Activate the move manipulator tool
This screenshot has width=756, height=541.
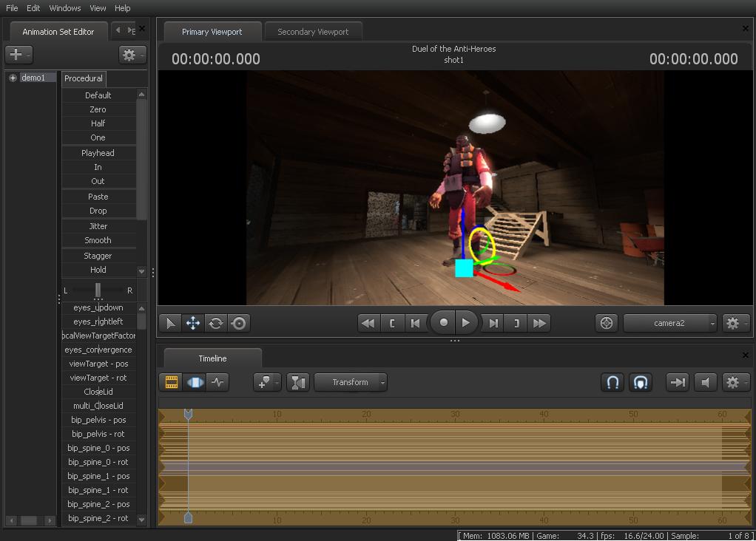click(x=192, y=323)
